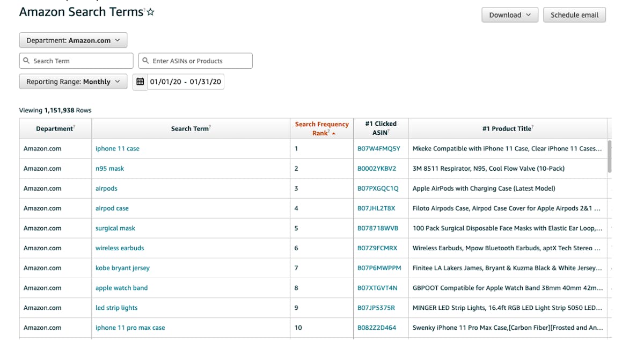Open ASIN link B07JHL2T8X

click(x=376, y=208)
